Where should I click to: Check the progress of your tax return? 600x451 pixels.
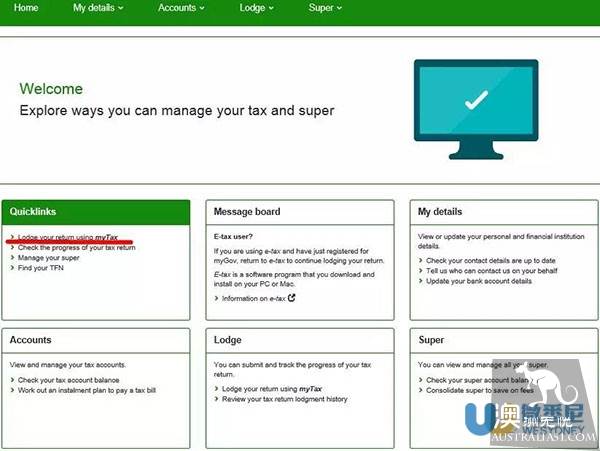77,247
